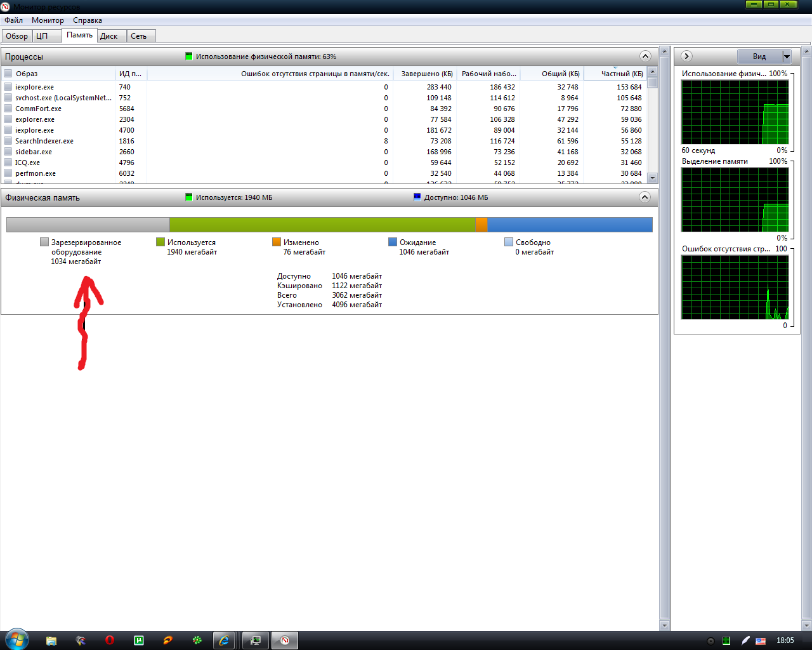The image size is (812, 650).
Task: Click the green Используется indicator in Physical memory header
Action: 188,197
